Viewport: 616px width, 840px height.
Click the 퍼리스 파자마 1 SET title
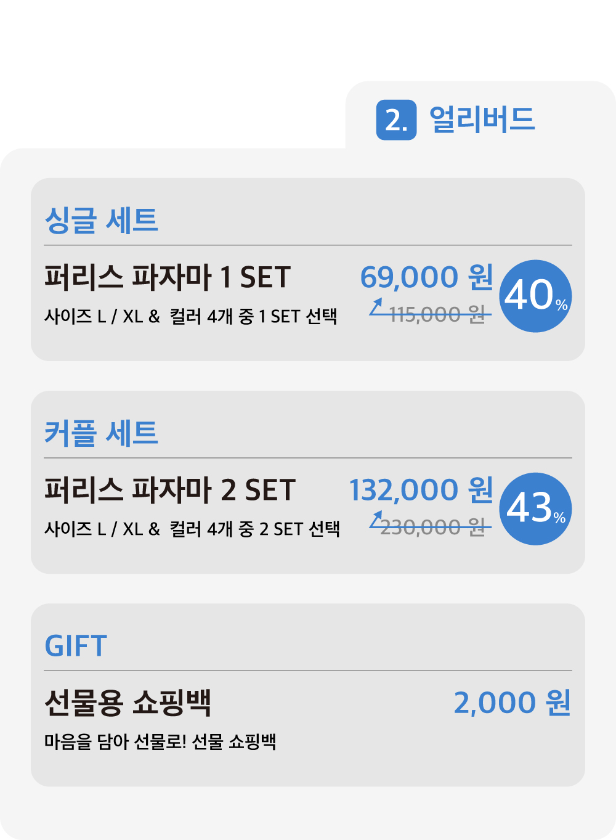pyautogui.click(x=168, y=277)
